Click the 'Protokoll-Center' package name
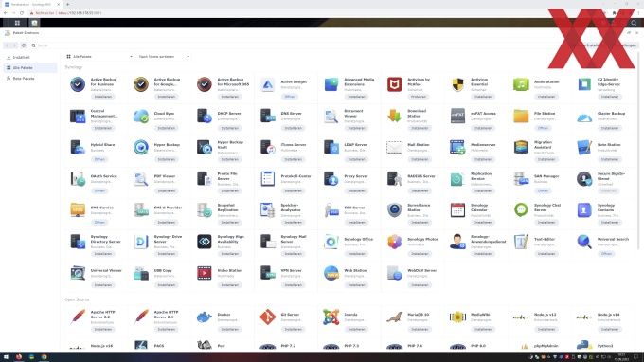Viewport: 644px width, 362px height. [x=295, y=176]
